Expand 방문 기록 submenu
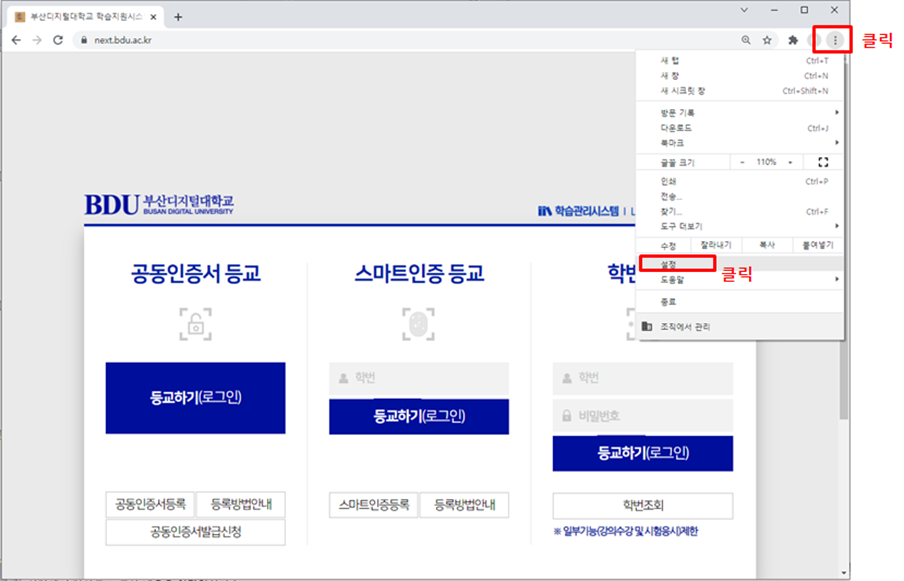The width and height of the screenshot is (904, 581). [x=740, y=112]
